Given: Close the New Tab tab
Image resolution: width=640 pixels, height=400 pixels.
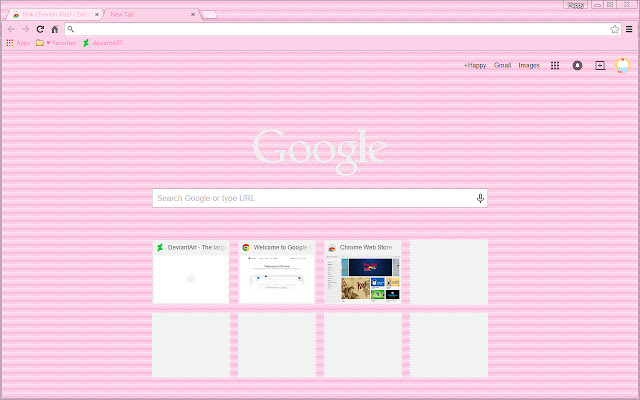Looking at the screenshot, I should coord(193,14).
